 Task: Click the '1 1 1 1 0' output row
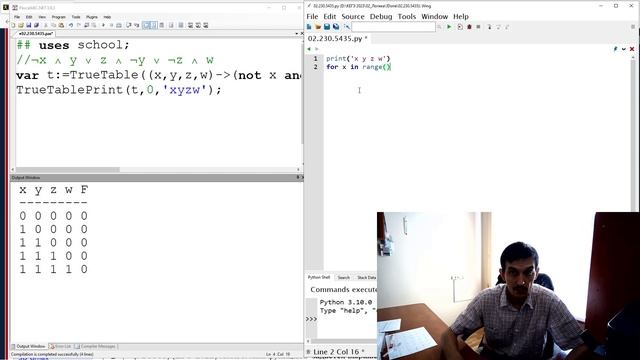(53, 269)
